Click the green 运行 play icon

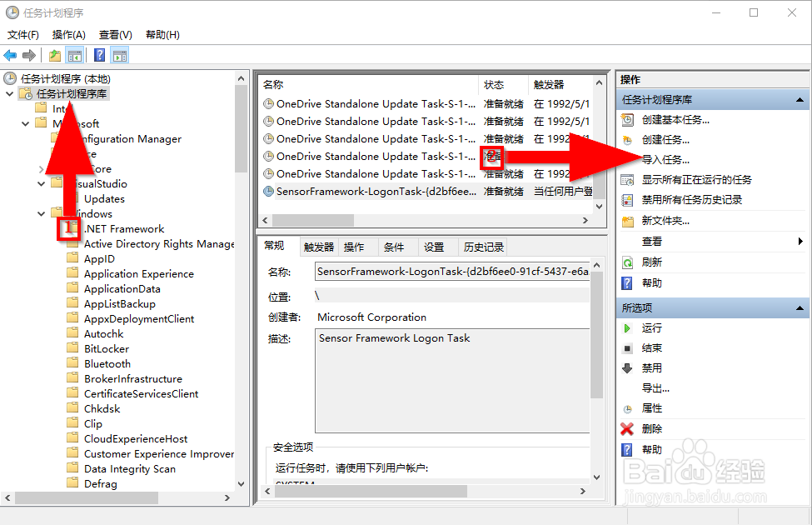click(627, 328)
